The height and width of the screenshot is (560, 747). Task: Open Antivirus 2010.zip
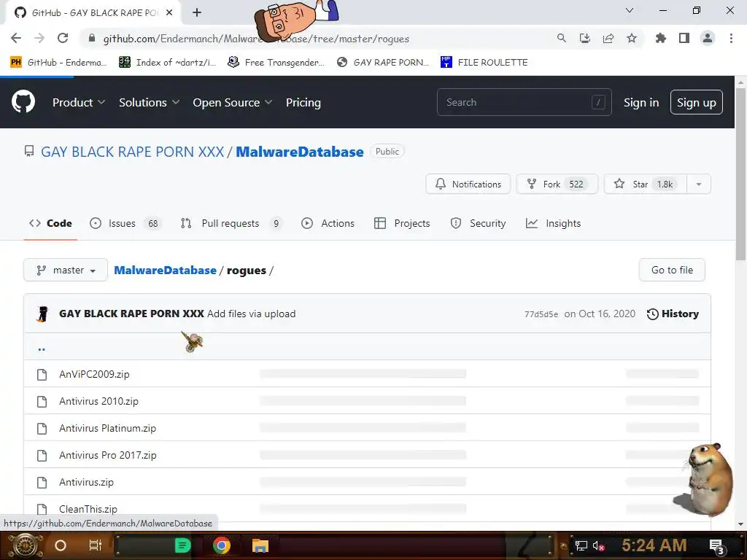click(98, 402)
